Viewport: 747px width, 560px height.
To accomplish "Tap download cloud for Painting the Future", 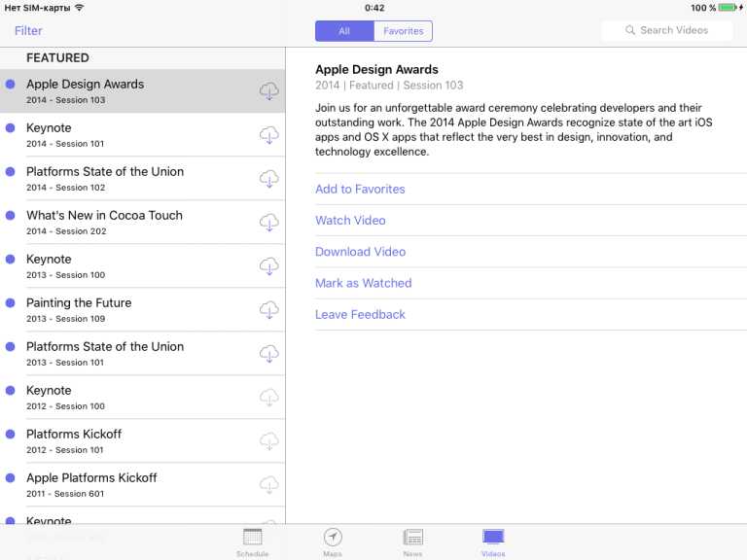I will pos(269,310).
